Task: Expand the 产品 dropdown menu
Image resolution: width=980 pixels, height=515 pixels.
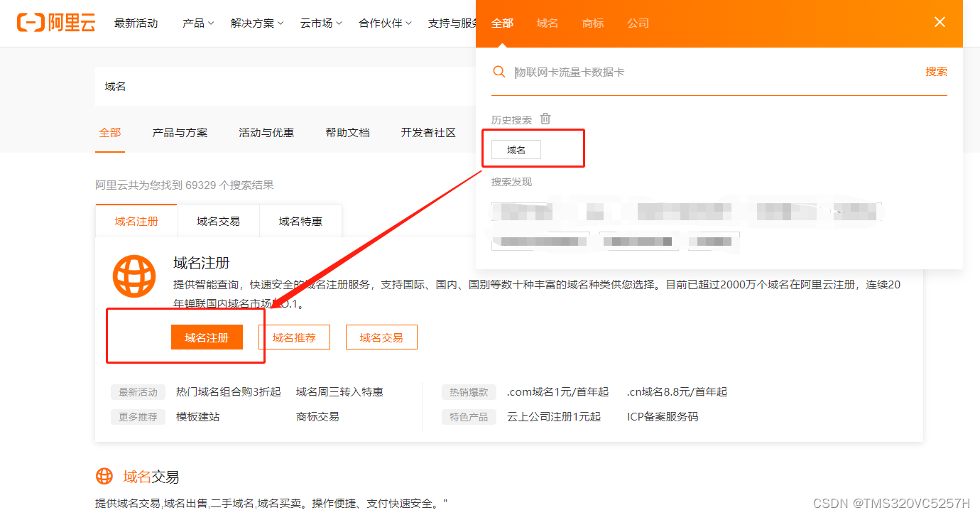Action: (x=198, y=23)
